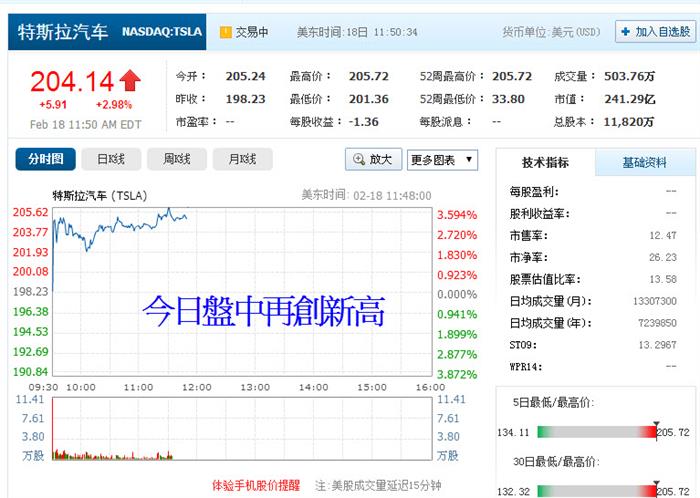
Task: Click 最低价 value 201.36
Action: [x=369, y=99]
